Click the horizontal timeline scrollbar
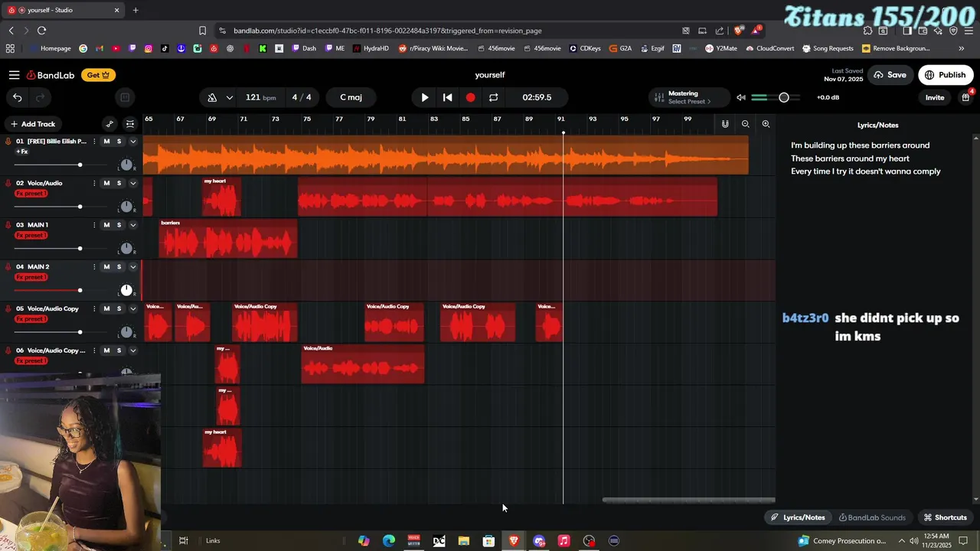980x551 pixels. (688, 500)
